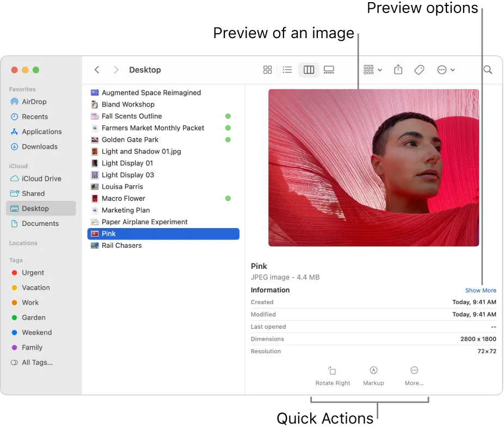Click the Created date value
Image resolution: width=504 pixels, height=430 pixels.
click(474, 302)
